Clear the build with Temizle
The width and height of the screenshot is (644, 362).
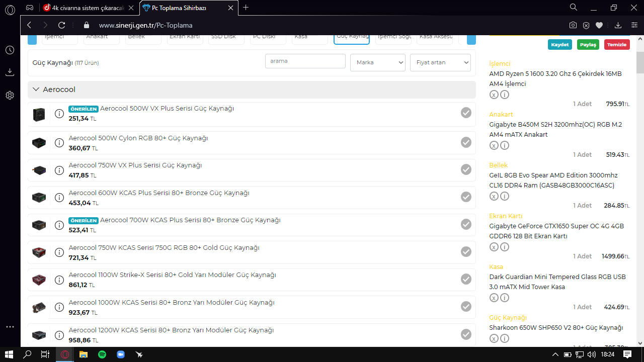tap(617, 44)
